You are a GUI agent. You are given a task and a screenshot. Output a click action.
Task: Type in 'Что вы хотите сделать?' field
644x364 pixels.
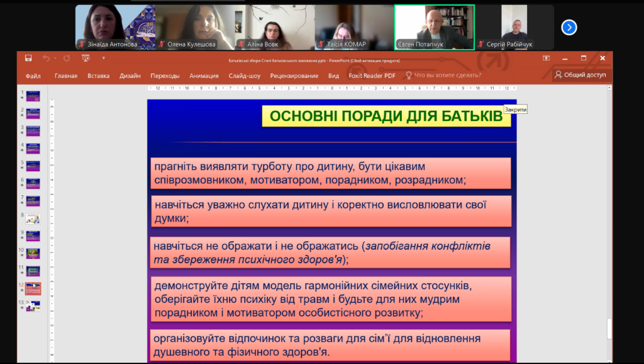coord(447,76)
